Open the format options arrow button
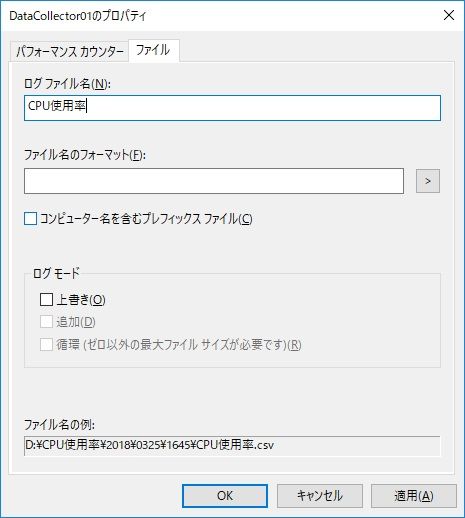The height and width of the screenshot is (518, 465). [428, 181]
